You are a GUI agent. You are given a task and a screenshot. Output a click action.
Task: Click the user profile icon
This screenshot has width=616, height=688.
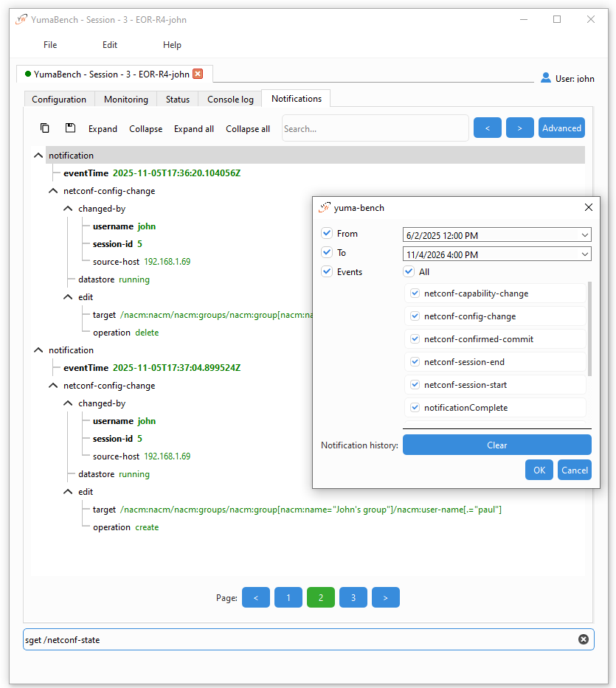(546, 77)
